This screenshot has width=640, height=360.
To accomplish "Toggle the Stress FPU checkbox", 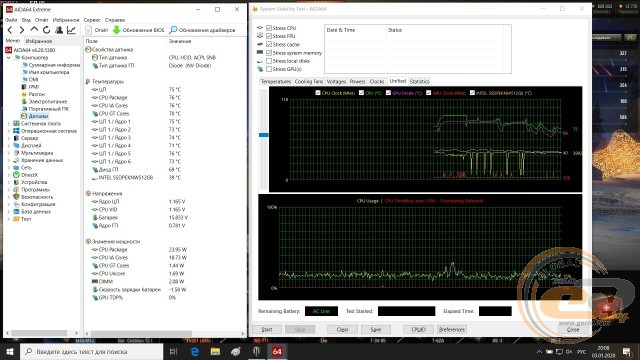I will tap(269, 36).
